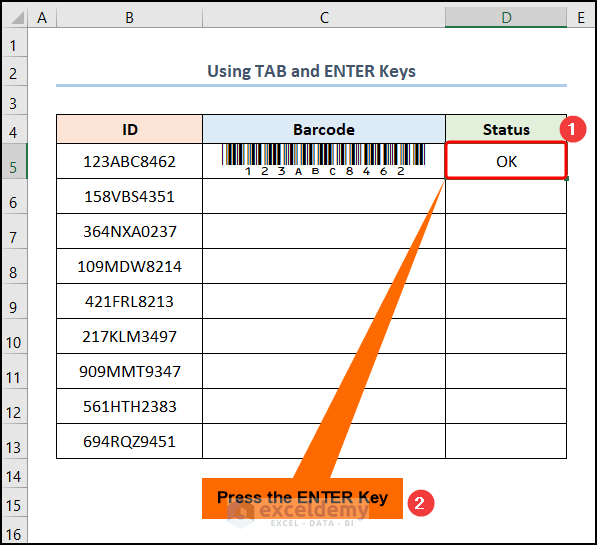
Task: Select column A header
Action: (42, 18)
